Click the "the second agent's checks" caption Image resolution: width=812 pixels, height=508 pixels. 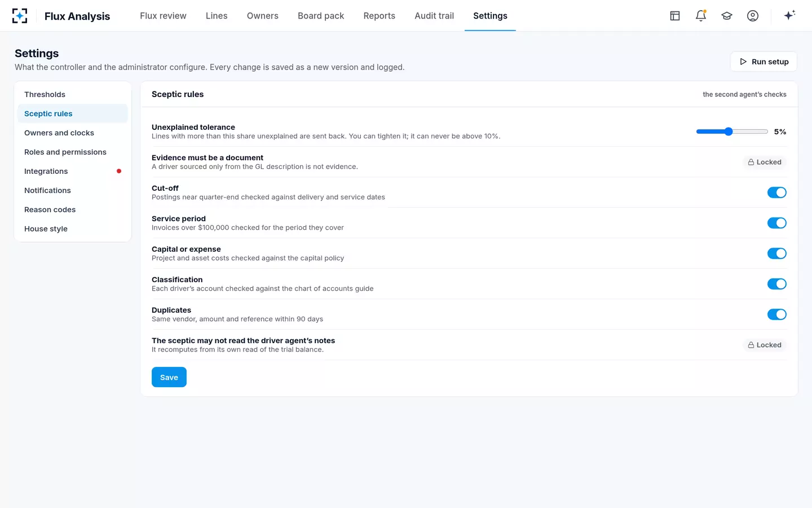(744, 94)
